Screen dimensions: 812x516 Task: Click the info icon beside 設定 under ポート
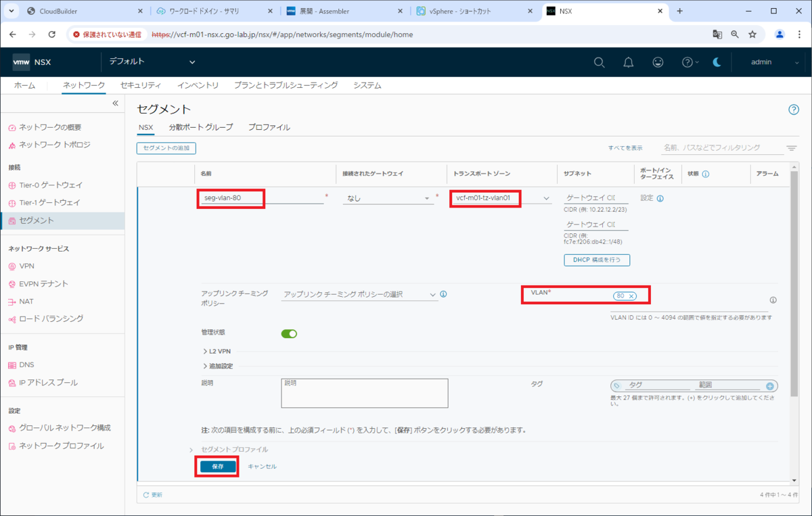pyautogui.click(x=660, y=199)
